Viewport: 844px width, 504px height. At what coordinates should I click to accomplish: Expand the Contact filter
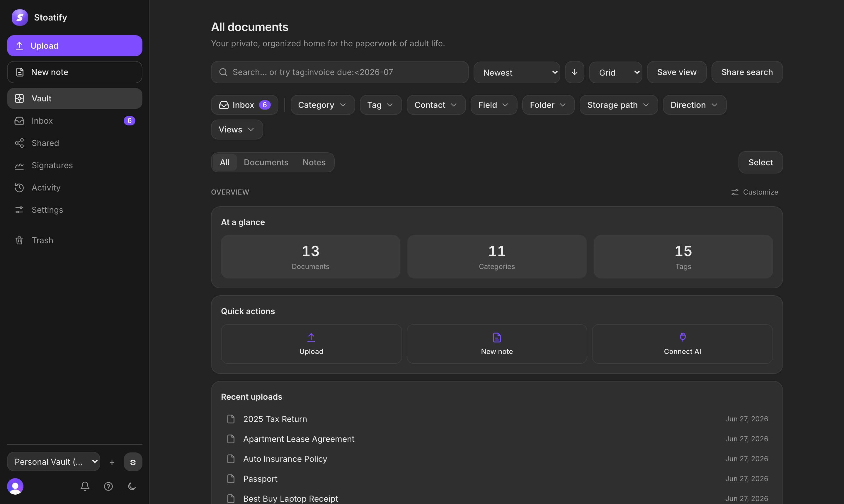(x=436, y=105)
